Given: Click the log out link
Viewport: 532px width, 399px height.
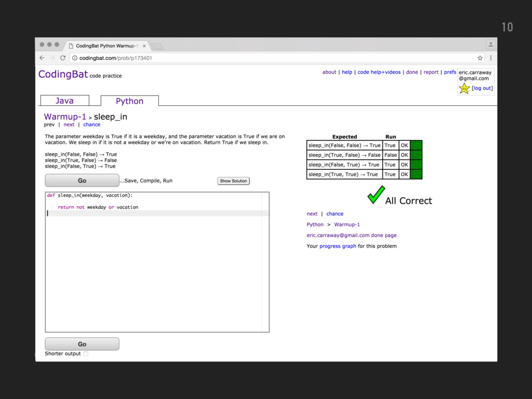Looking at the screenshot, I should coord(482,88).
